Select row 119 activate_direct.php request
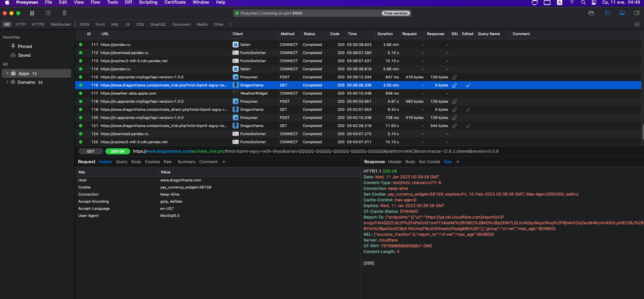 (x=358, y=109)
